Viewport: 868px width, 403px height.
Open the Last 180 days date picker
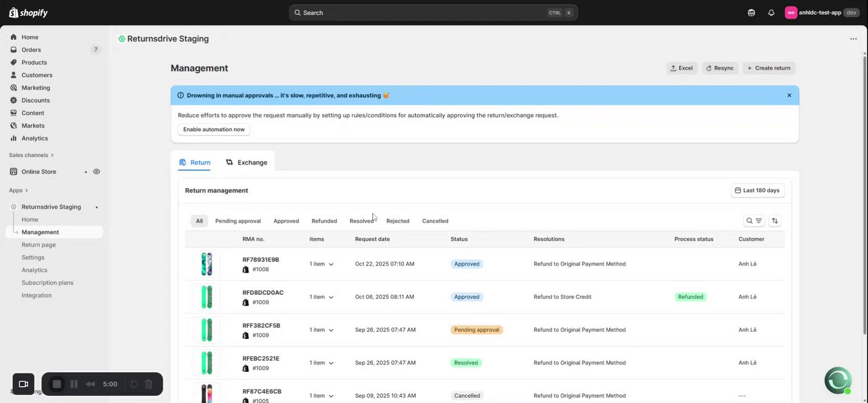click(758, 191)
